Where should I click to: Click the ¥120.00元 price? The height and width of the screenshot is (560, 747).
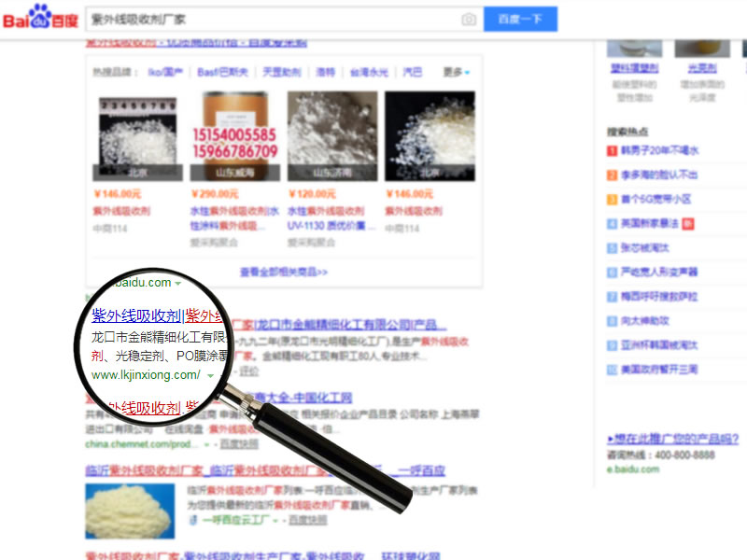tap(312, 194)
